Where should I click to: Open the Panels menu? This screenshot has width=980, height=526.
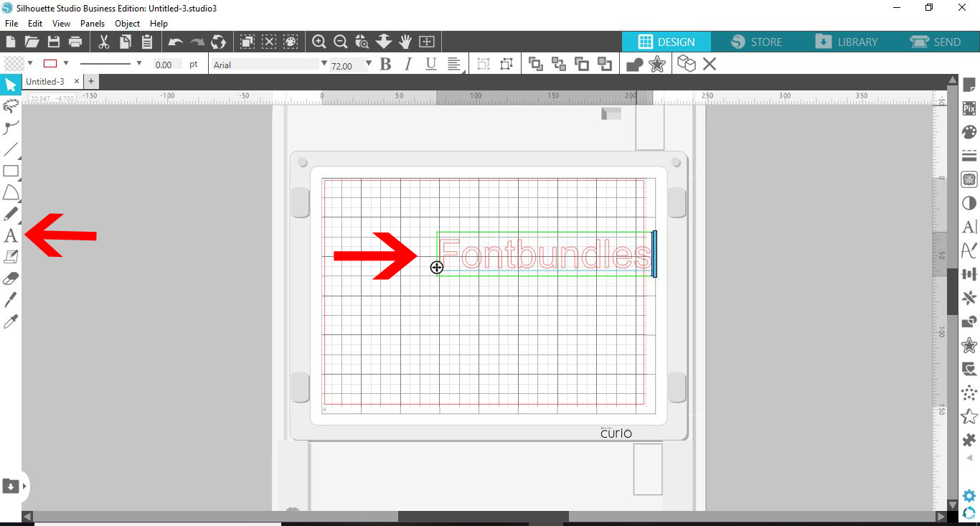pos(93,24)
